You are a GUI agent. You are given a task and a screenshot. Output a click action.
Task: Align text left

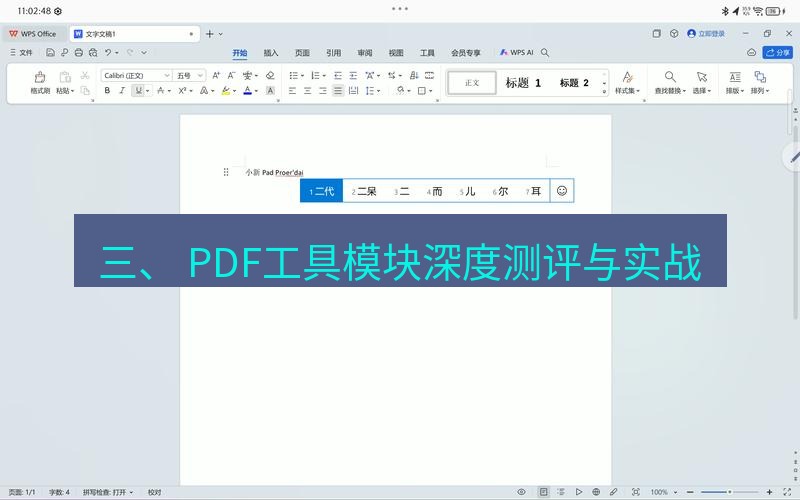point(292,90)
